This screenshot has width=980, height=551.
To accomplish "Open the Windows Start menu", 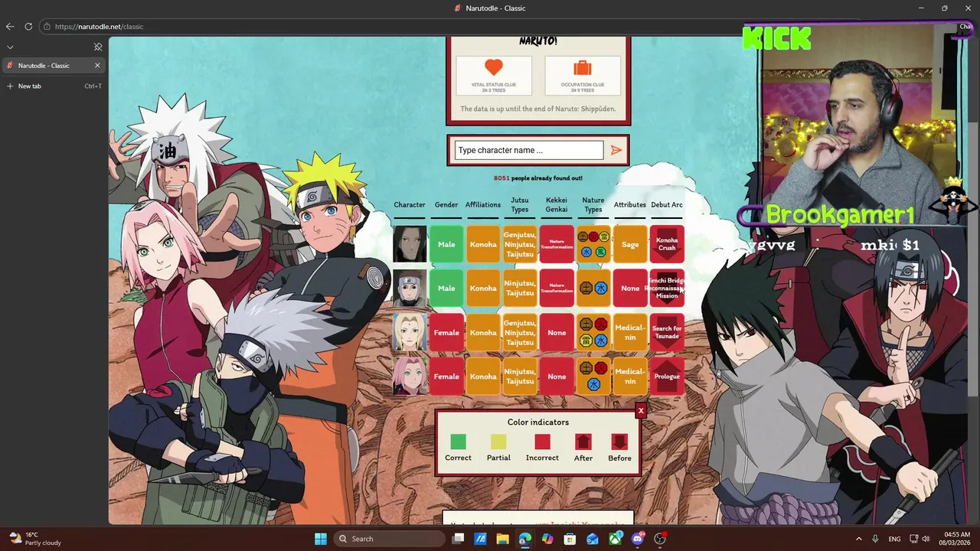I will point(321,539).
